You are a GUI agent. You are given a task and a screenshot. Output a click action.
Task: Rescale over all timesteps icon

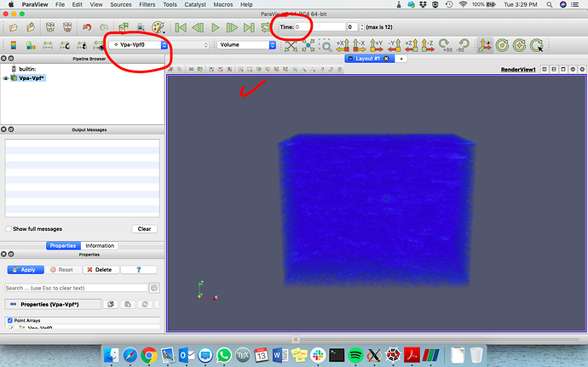[x=82, y=45]
